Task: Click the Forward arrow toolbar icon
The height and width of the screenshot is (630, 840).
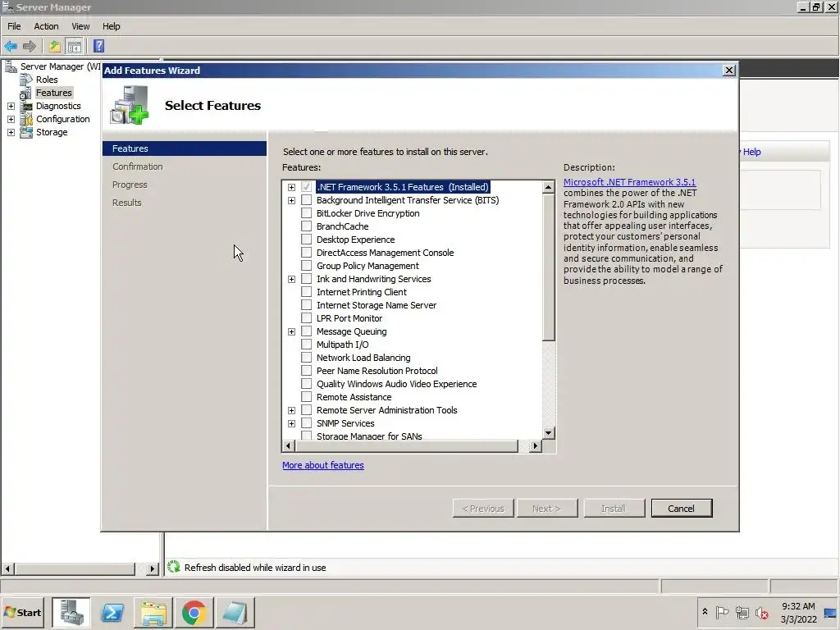Action: (x=30, y=46)
